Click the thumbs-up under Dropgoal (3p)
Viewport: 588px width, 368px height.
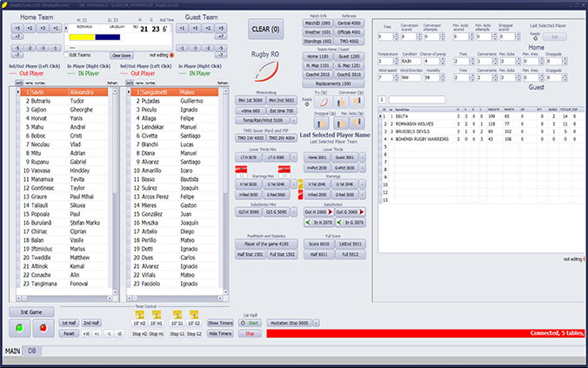tap(321, 124)
